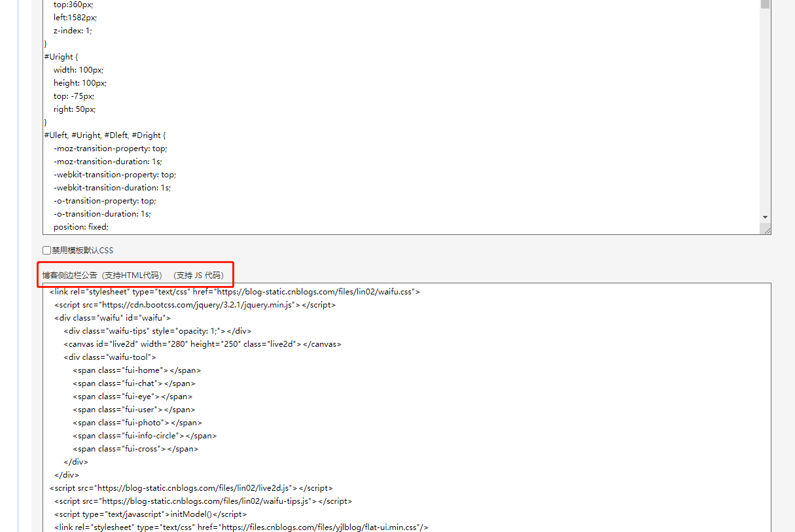Click the span class="fui-eye" line

point(133,397)
